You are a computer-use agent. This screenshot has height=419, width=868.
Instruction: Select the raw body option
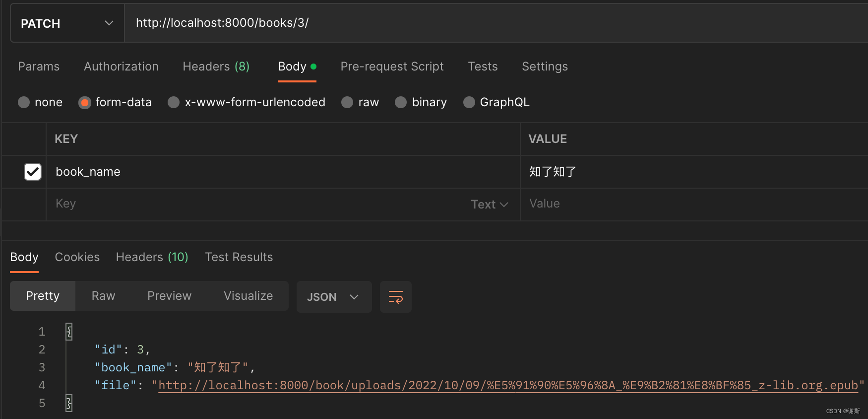pyautogui.click(x=360, y=102)
